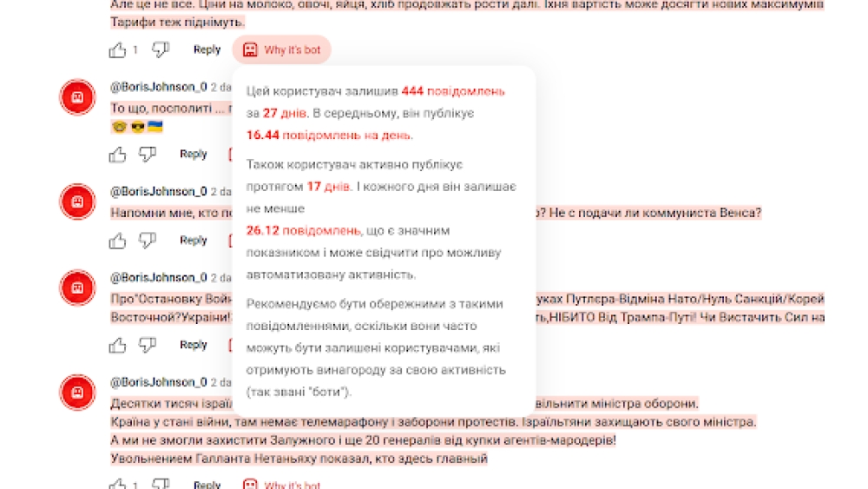Open bot avatar beside 'Напомни мне' comment
The image size is (868, 489).
coord(77,202)
